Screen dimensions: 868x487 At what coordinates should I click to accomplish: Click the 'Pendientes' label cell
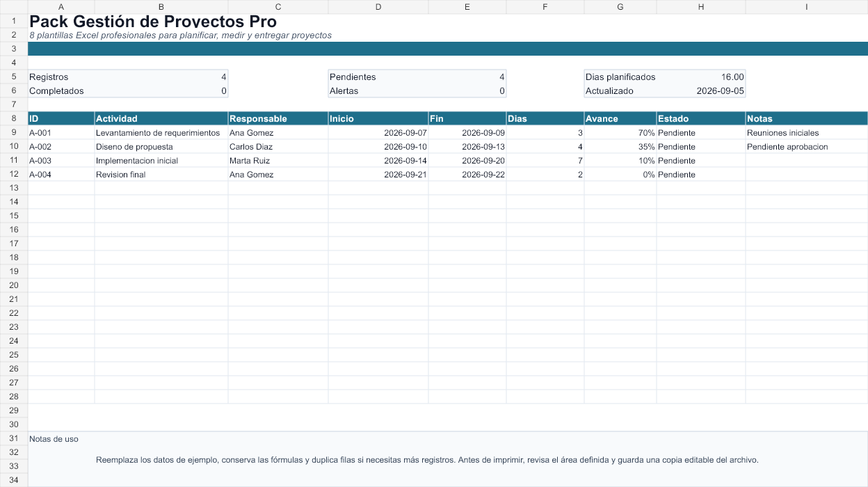[378, 77]
